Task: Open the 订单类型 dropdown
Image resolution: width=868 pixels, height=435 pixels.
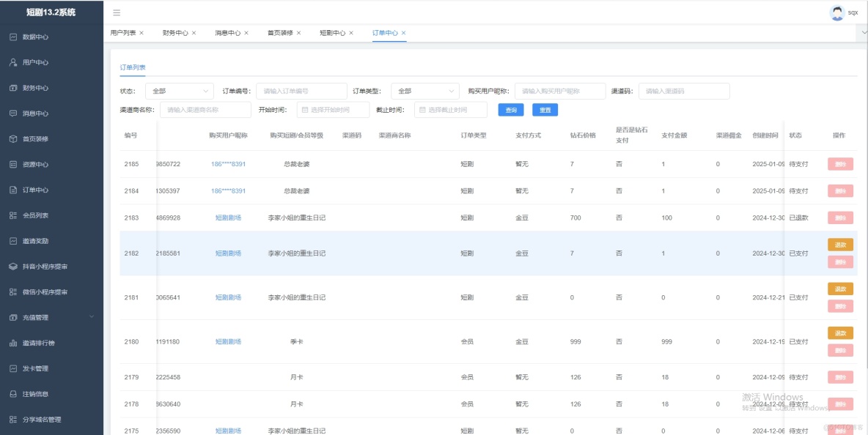Action: [x=425, y=89]
